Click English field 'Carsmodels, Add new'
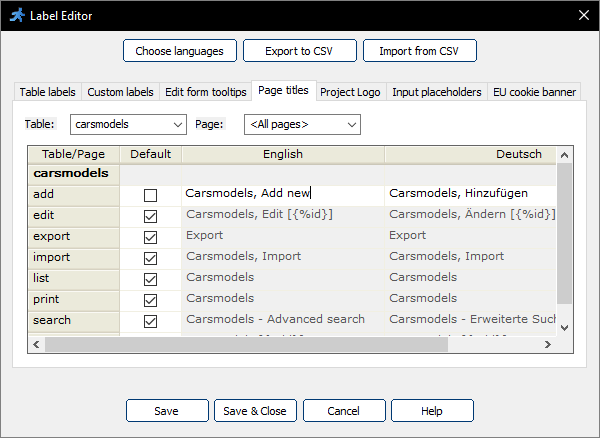Screen dimensions: 600x438 click(283, 195)
